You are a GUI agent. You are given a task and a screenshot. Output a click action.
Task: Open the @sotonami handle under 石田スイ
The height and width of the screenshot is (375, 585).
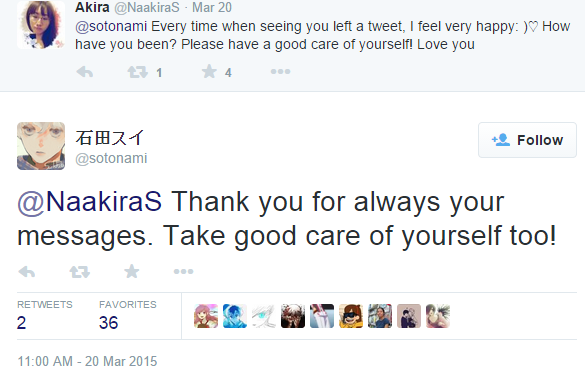[x=111, y=158]
